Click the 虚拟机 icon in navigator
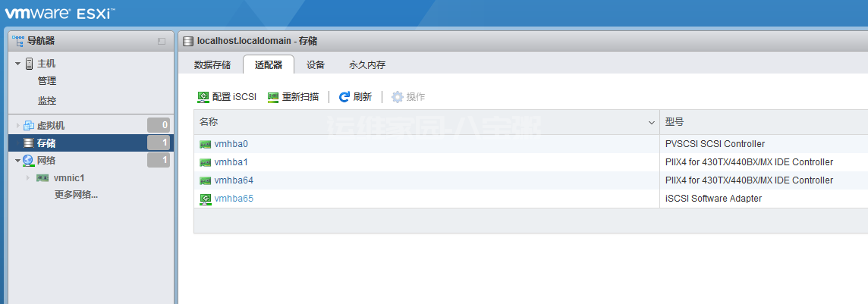The image size is (868, 304). (x=29, y=126)
